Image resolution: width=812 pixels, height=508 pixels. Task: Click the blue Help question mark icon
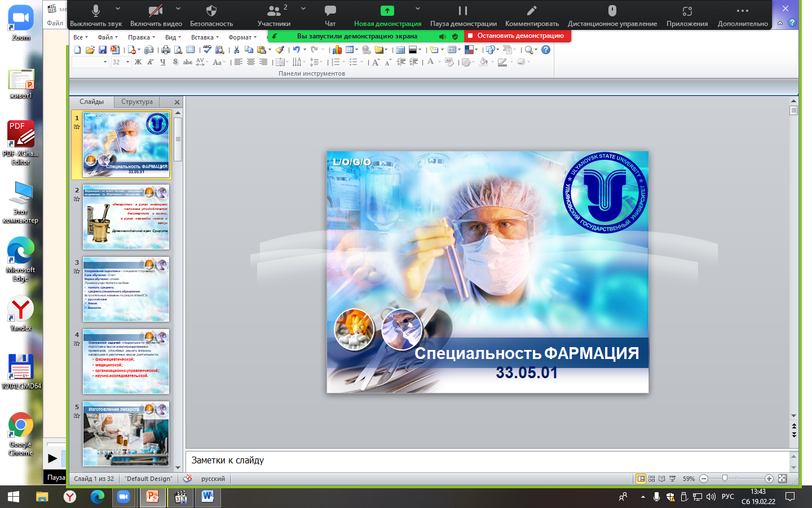coord(546,50)
